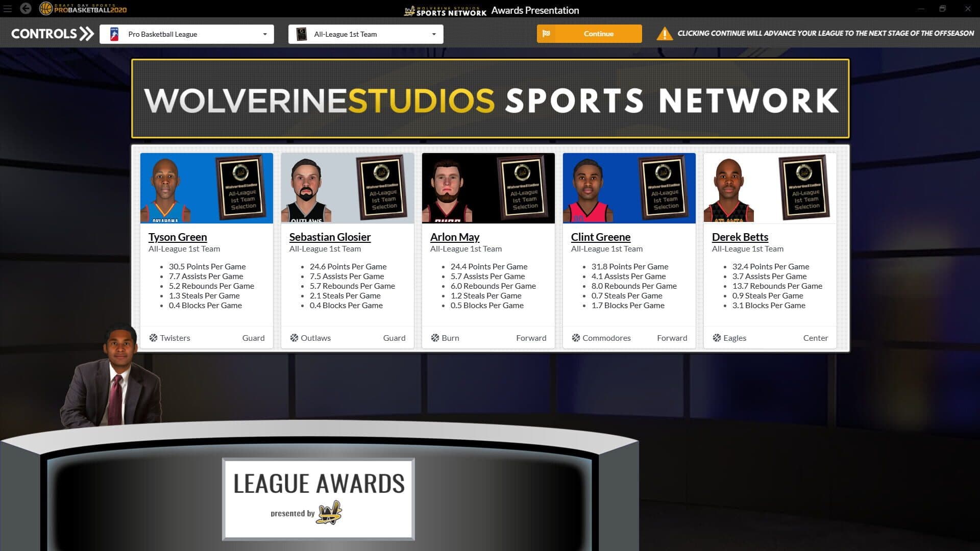The width and height of the screenshot is (980, 551).
Task: Click the plaque icon in award dropdown
Action: [x=302, y=34]
